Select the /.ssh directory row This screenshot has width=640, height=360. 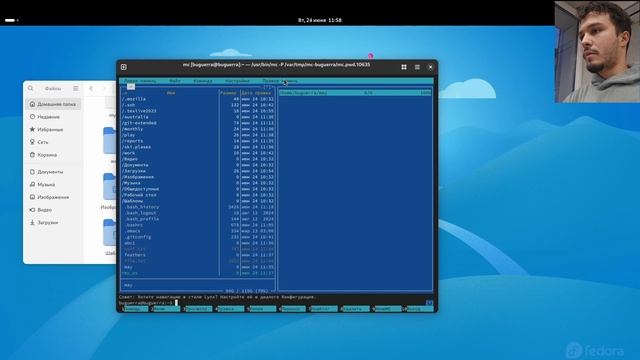(198, 105)
